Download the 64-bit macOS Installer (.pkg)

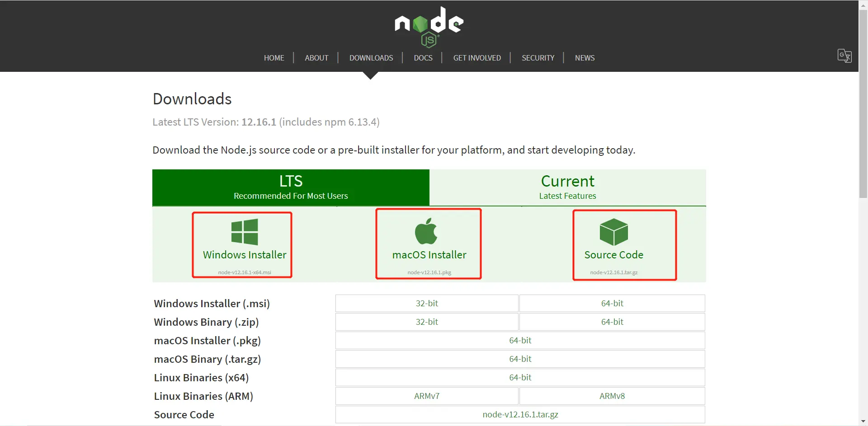[x=520, y=340]
